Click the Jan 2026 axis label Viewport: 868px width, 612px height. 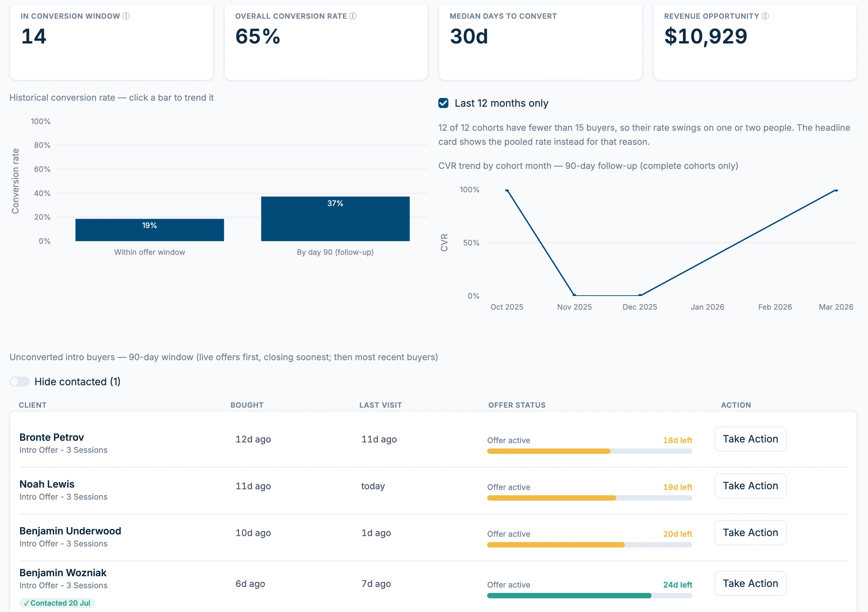[x=707, y=307]
